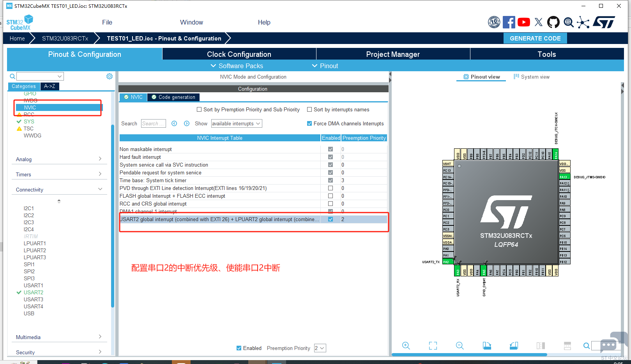Expand the Software Packs dropdown
This screenshot has width=631, height=364.
point(237,66)
